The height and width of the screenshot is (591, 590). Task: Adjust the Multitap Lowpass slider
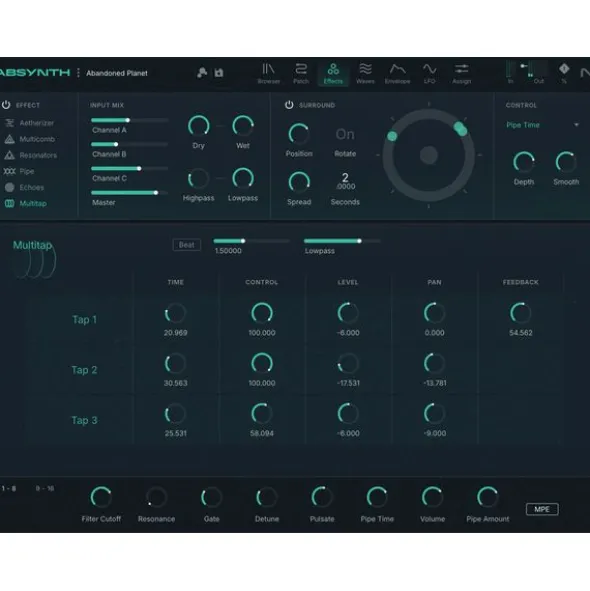(342, 241)
